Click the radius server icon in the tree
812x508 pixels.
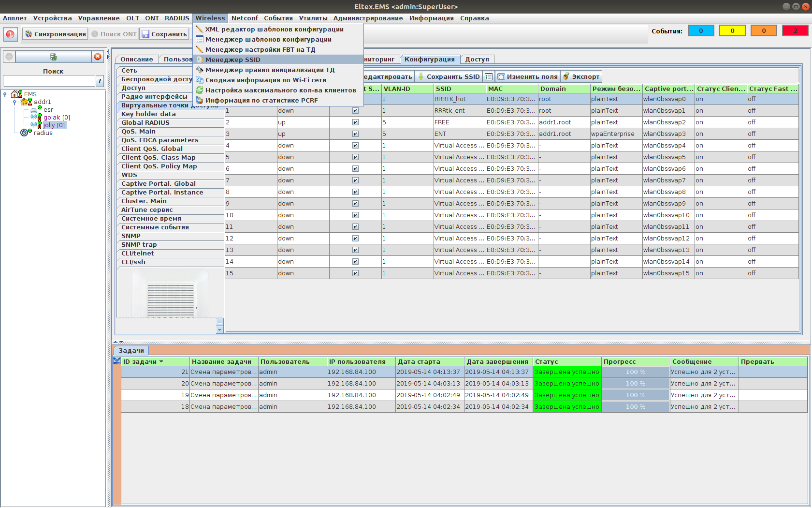click(25, 133)
